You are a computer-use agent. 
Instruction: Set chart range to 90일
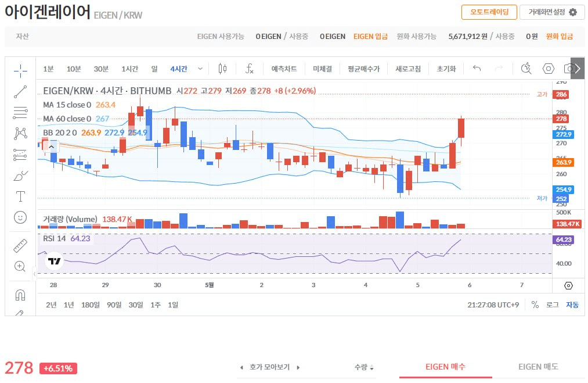(114, 305)
